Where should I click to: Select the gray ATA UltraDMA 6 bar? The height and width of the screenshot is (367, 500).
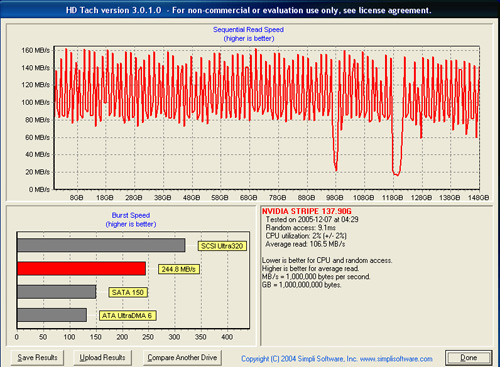coord(52,315)
